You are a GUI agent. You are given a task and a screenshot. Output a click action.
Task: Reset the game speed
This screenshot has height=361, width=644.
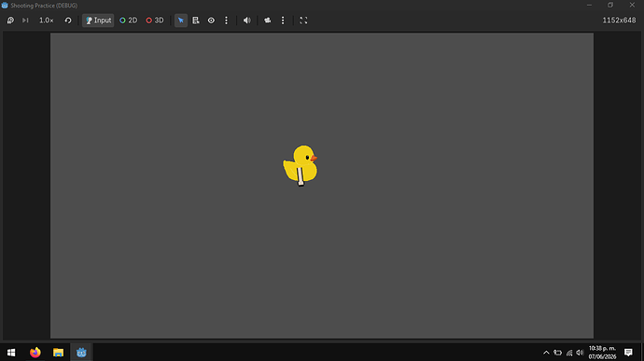(68, 21)
